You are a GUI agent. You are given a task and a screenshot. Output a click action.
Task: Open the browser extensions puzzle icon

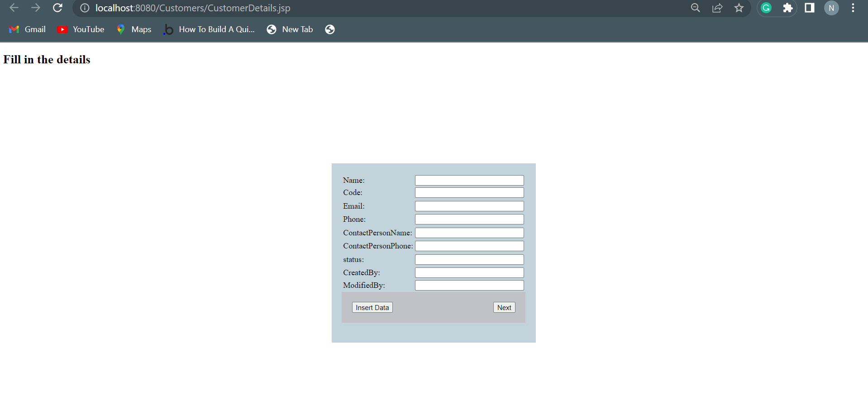pos(788,8)
